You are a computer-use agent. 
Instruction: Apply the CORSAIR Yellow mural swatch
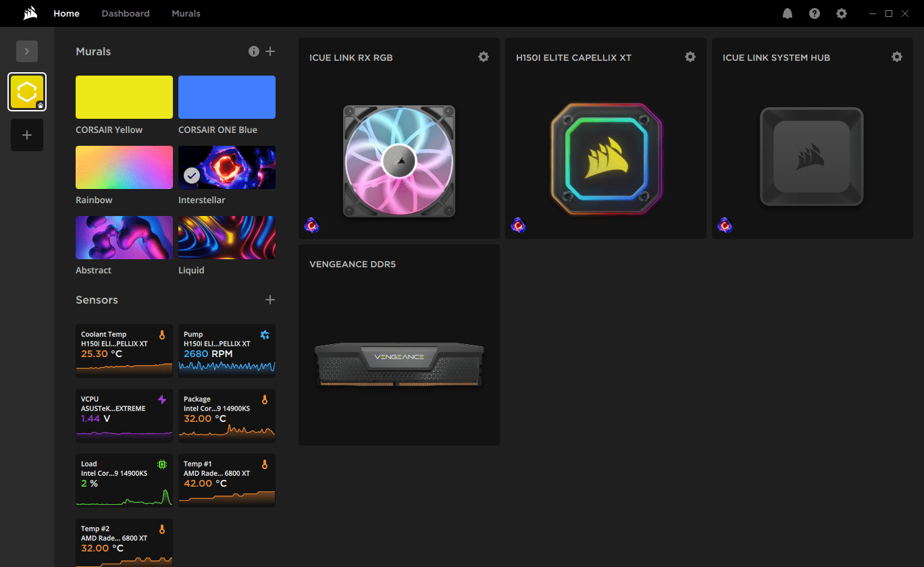(x=124, y=97)
